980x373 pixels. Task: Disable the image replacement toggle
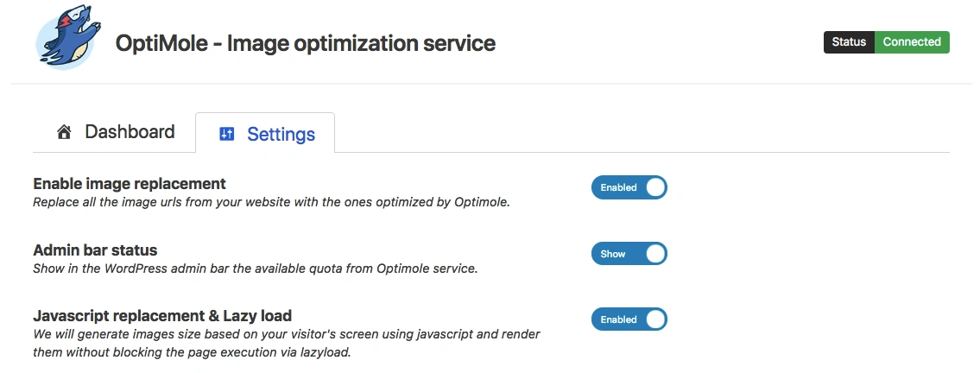(629, 187)
